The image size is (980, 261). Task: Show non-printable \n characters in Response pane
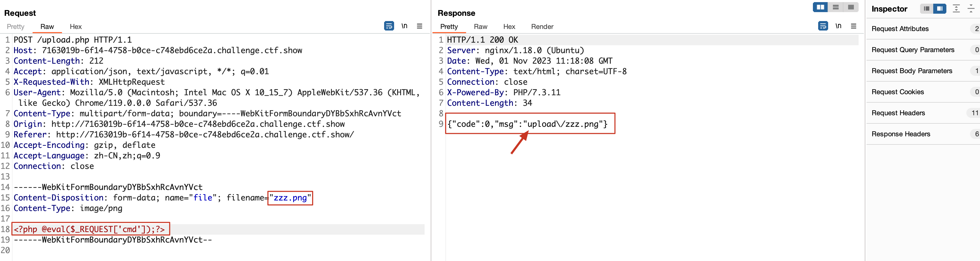(x=838, y=26)
